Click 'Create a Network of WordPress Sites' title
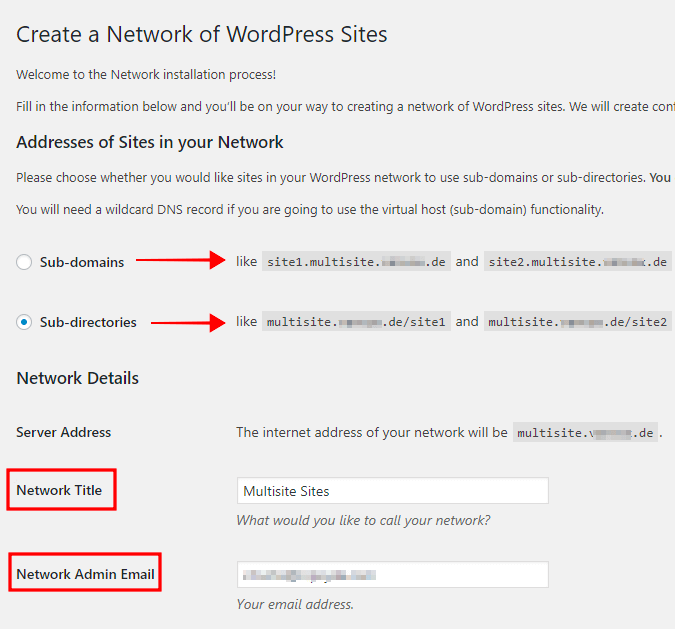This screenshot has width=675, height=629. click(x=201, y=34)
